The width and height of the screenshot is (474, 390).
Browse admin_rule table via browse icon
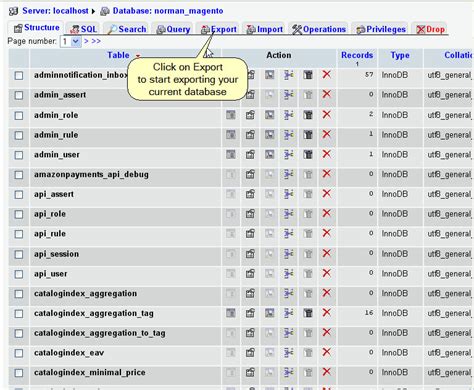[x=231, y=135]
